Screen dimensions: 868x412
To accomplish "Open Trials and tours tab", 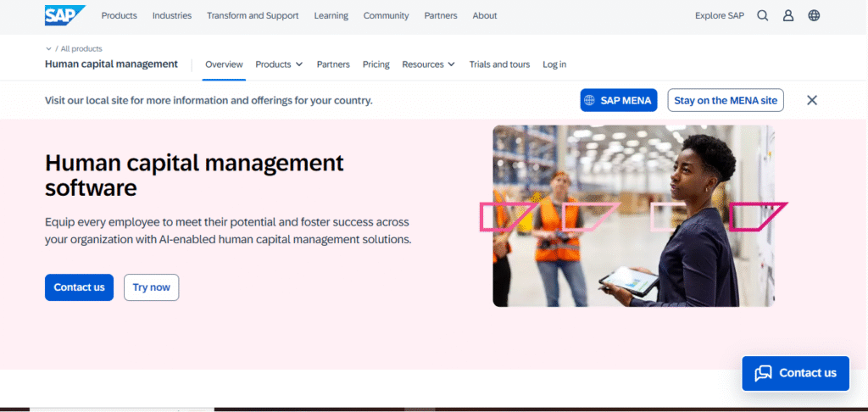I will click(499, 64).
